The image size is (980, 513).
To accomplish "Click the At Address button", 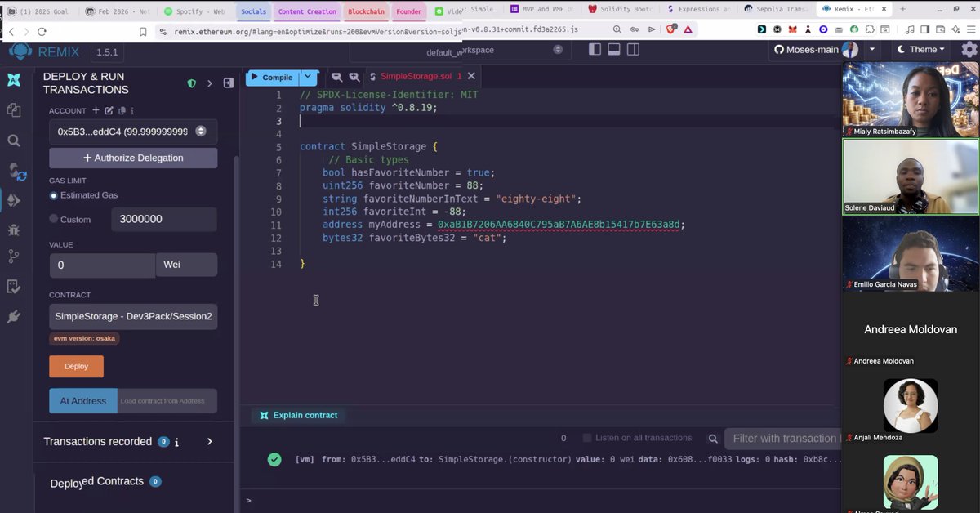I will point(83,401).
